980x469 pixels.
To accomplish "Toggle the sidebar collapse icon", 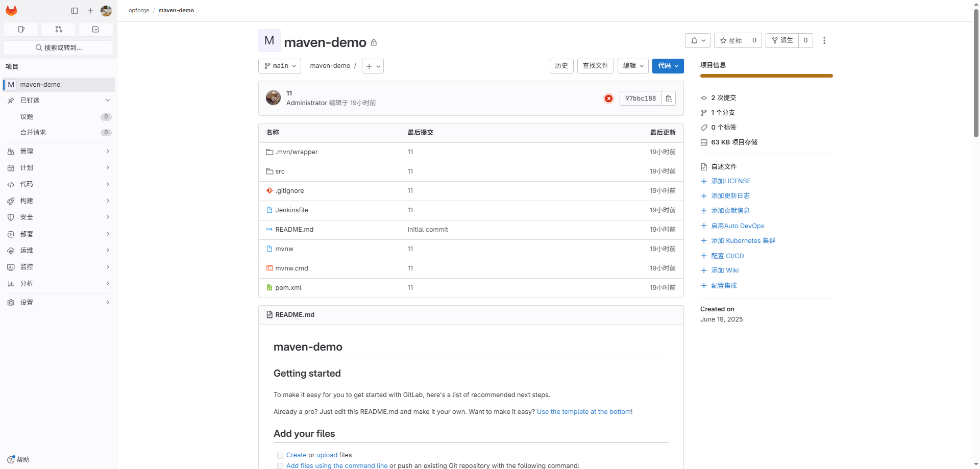I will pyautogui.click(x=75, y=11).
